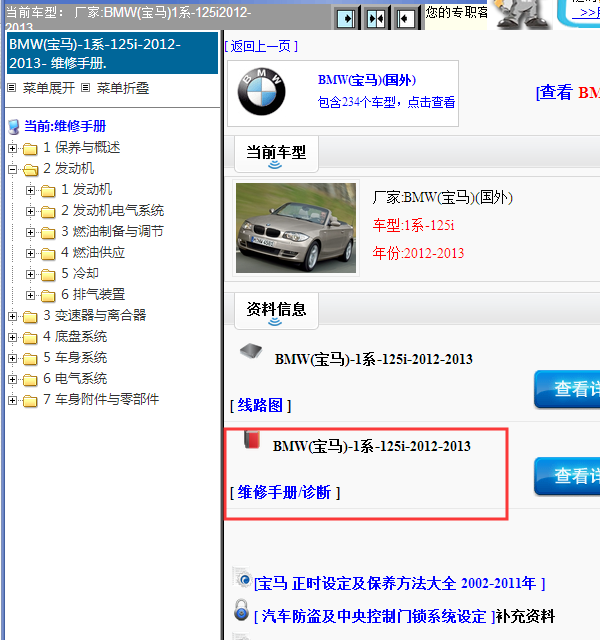Click 菜单折叠 to collapse all menus
This screenshot has width=600, height=640.
pos(122,88)
